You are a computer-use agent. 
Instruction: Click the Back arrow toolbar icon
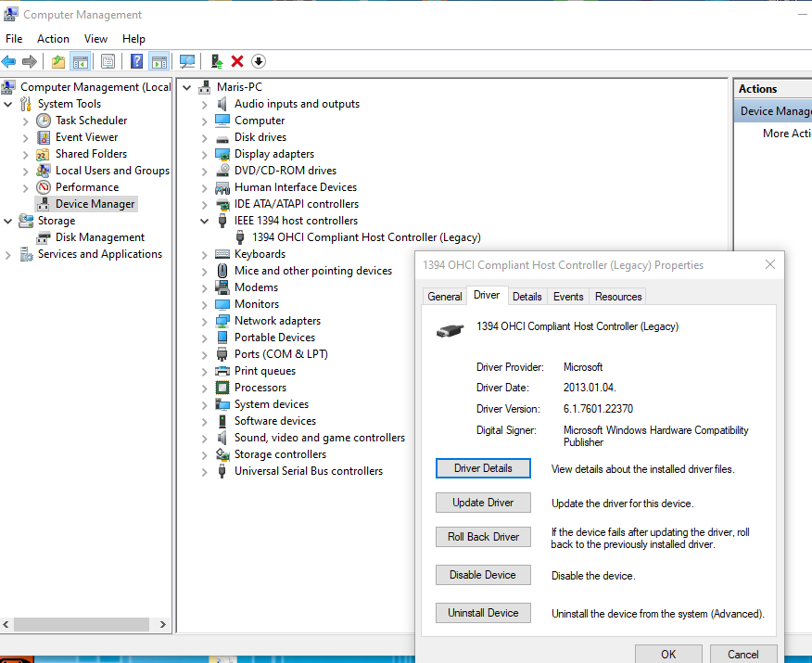8,61
